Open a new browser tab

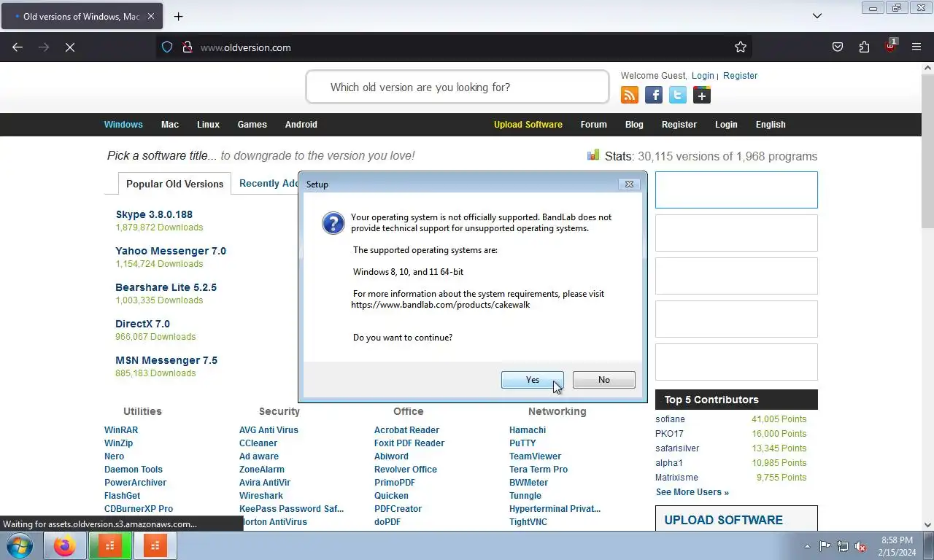178,16
